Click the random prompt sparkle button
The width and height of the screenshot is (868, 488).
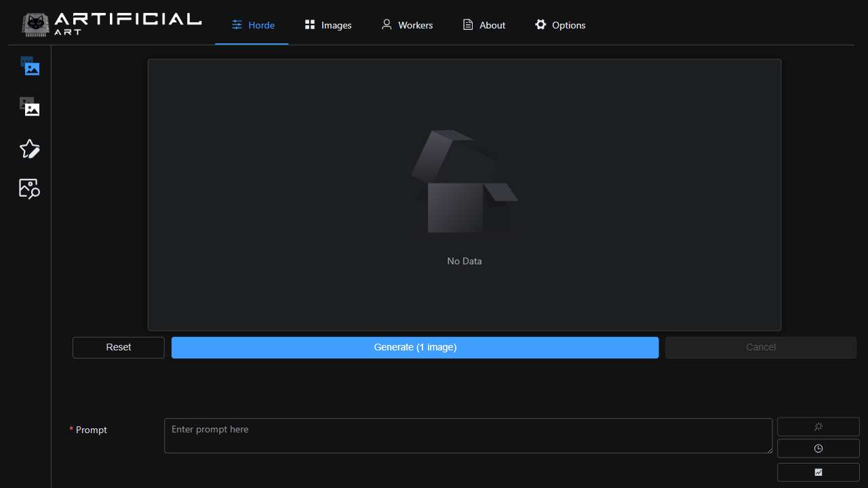(x=818, y=426)
